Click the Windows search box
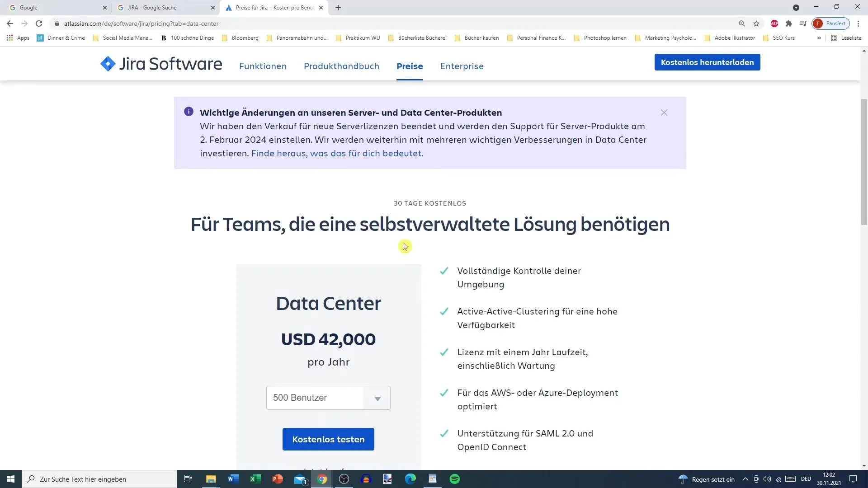This screenshot has width=868, height=488. point(99,479)
